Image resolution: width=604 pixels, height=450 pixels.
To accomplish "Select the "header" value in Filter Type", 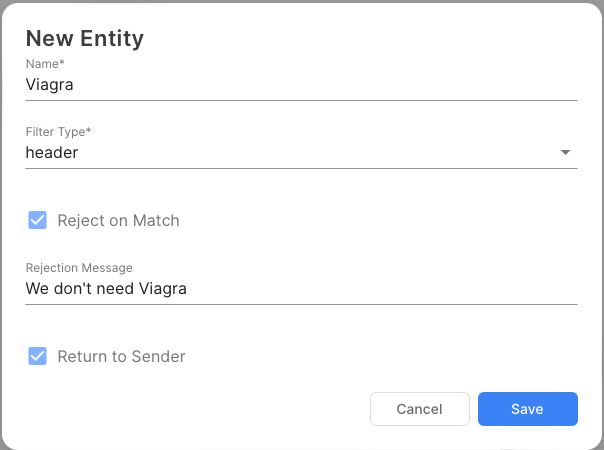I will 52,153.
